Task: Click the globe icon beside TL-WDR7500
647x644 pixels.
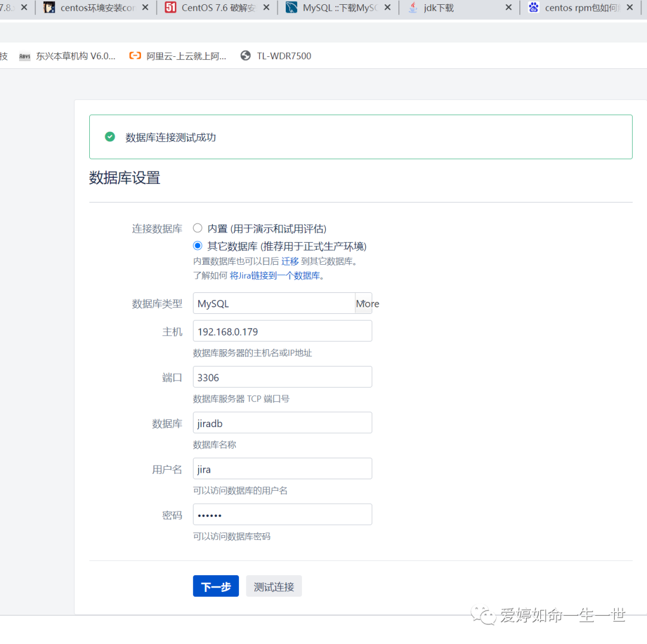Action: [x=246, y=56]
